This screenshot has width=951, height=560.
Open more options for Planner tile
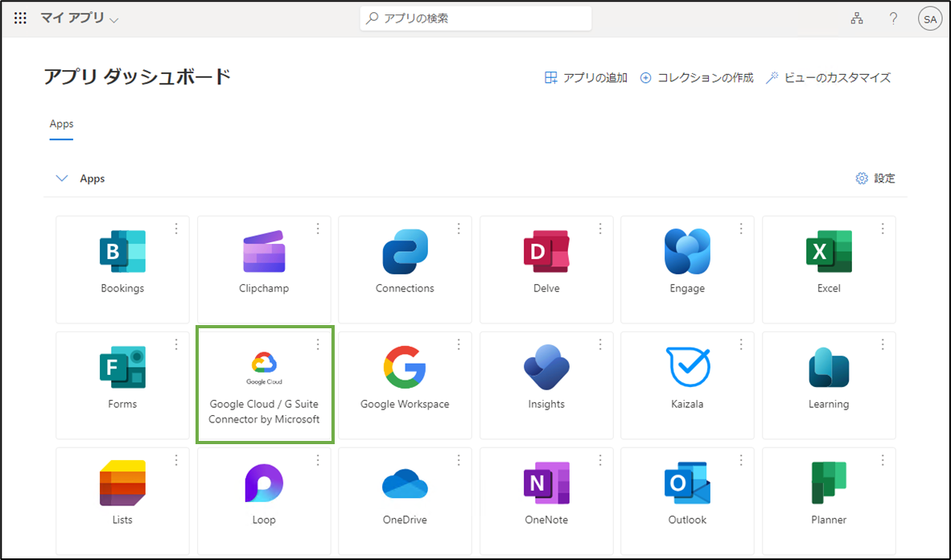pos(883,460)
